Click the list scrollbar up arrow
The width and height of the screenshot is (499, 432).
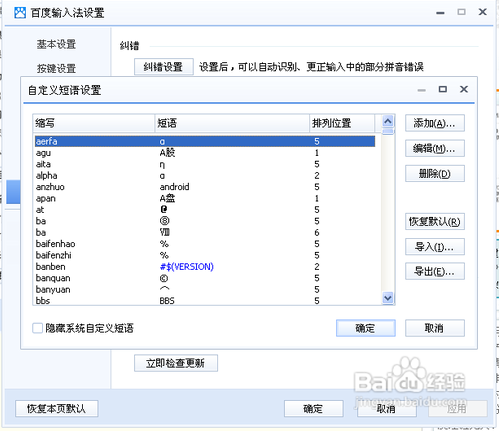[x=388, y=121]
